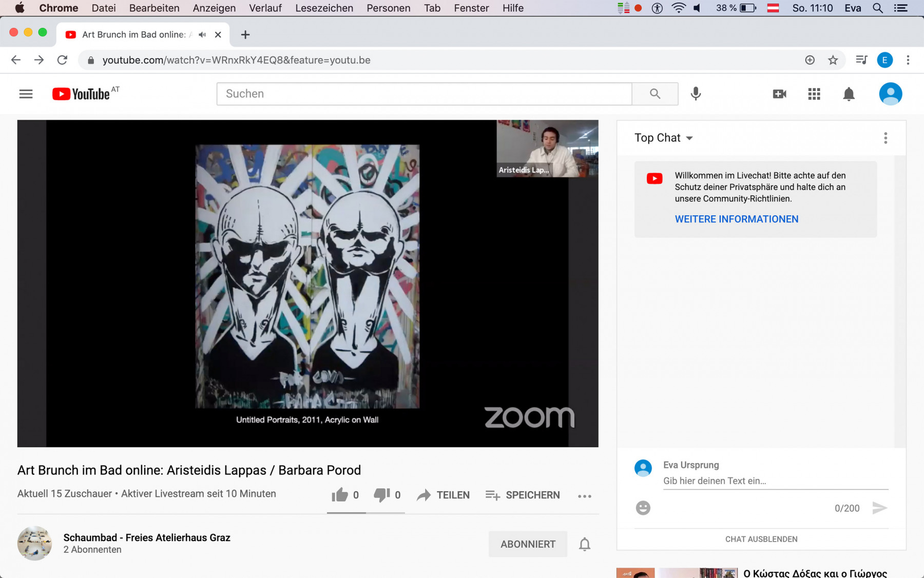924x578 pixels.
Task: Change channel notification bell setting
Action: pos(584,544)
